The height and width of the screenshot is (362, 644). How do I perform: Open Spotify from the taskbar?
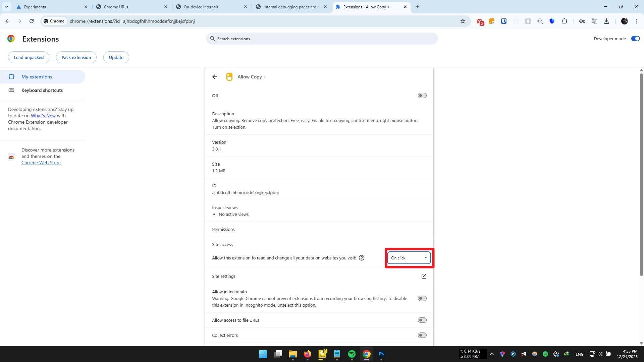click(352, 354)
